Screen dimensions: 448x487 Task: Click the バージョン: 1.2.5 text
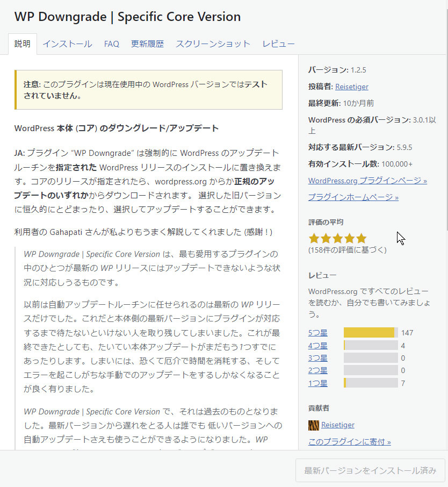coord(337,70)
